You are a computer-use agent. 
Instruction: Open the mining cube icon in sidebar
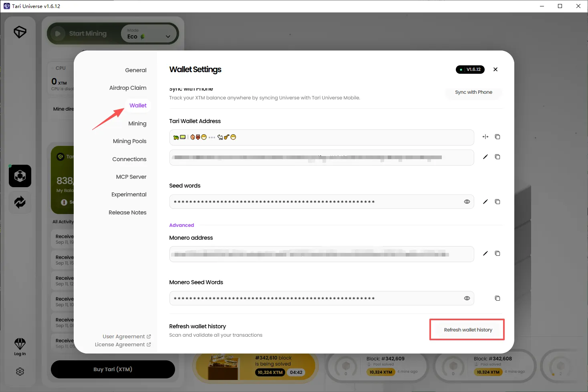[20, 176]
